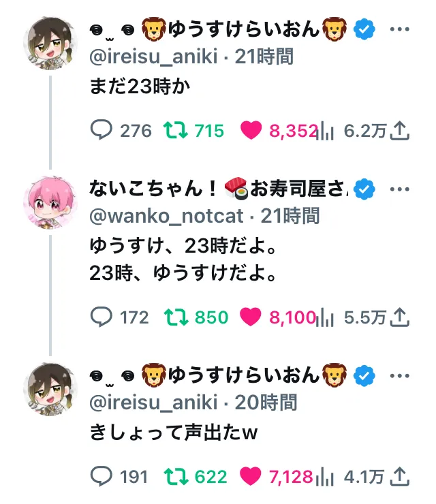Open the 20時間 timestamp on last tweet
This screenshot has height=504, width=436.
click(x=266, y=402)
